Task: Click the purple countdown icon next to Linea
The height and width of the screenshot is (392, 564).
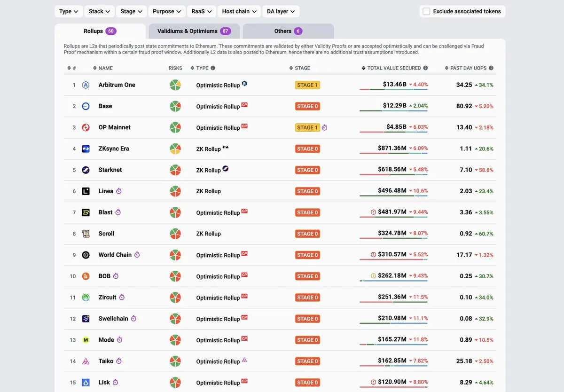Action: coord(119,191)
